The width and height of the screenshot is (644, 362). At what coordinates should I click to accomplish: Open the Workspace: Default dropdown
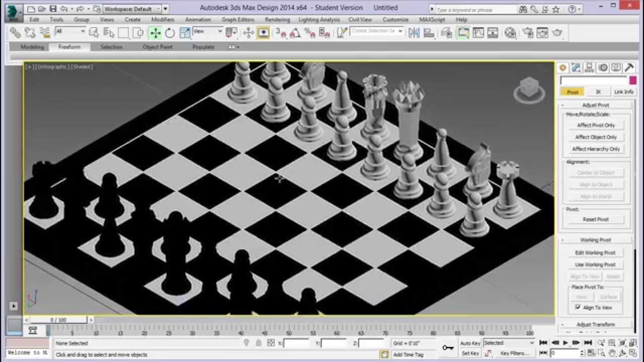tap(132, 9)
